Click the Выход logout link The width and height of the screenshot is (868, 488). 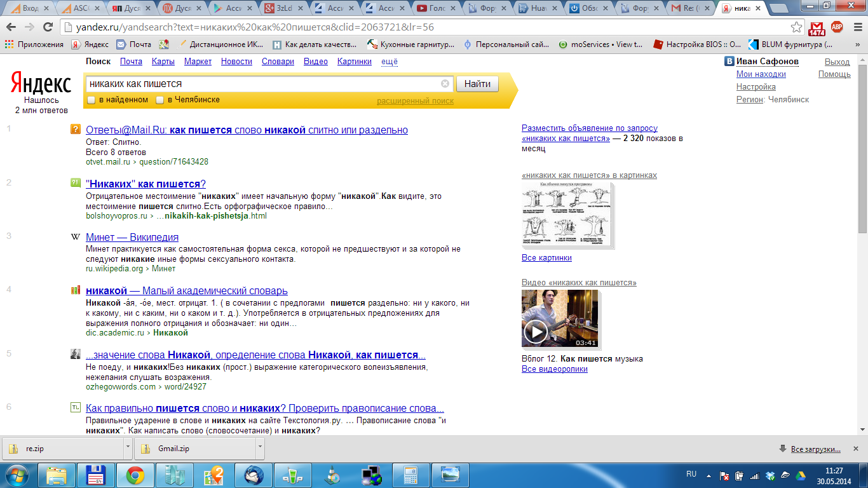point(837,62)
